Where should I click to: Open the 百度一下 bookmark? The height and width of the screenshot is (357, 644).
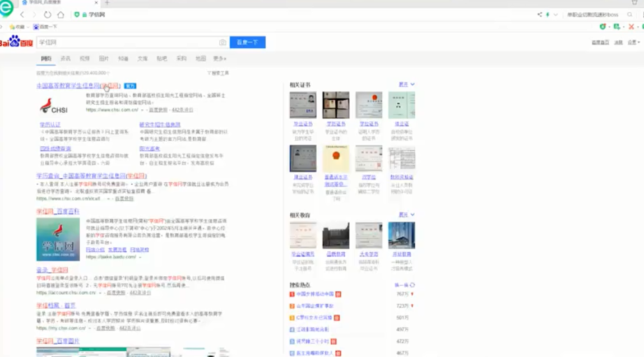pyautogui.click(x=45, y=27)
